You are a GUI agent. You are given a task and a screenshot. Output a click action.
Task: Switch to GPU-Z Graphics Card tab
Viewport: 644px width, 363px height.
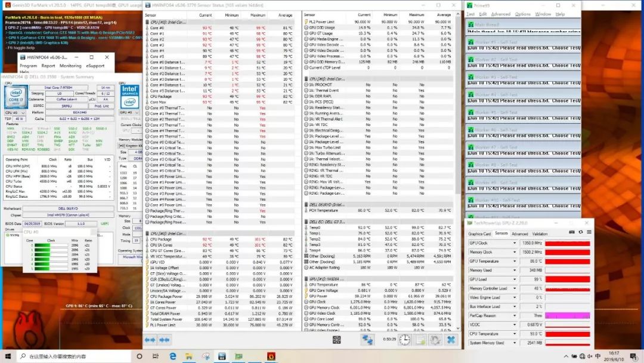(x=479, y=234)
